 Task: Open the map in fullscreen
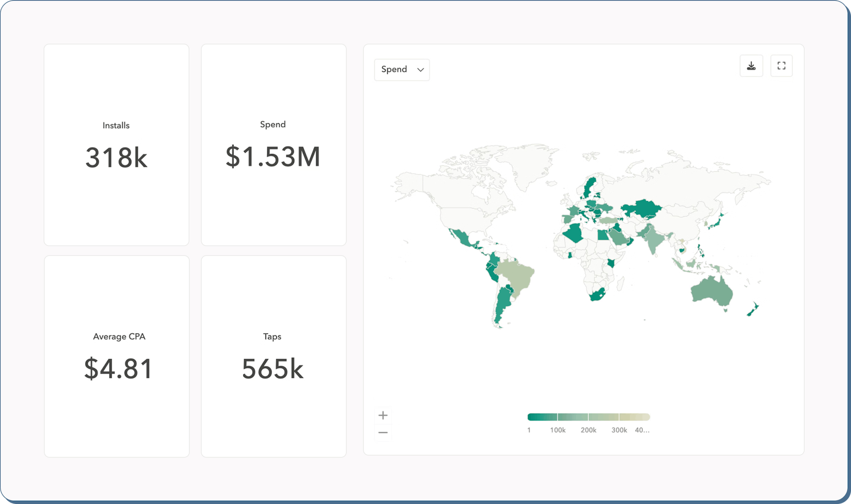pos(781,66)
